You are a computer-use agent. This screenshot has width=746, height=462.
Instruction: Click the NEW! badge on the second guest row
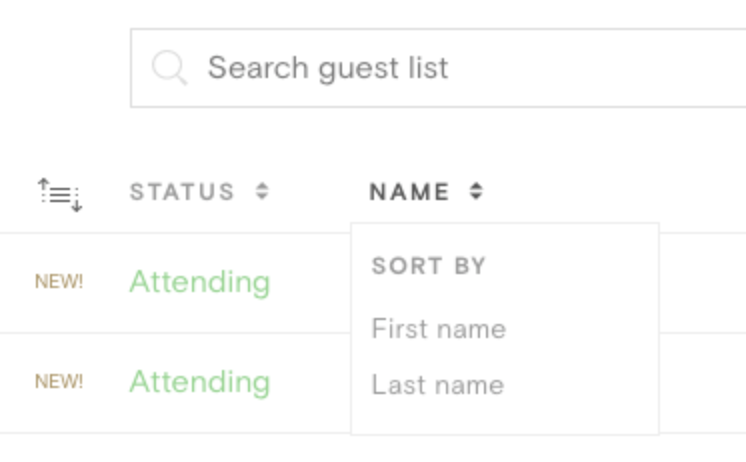click(x=59, y=381)
